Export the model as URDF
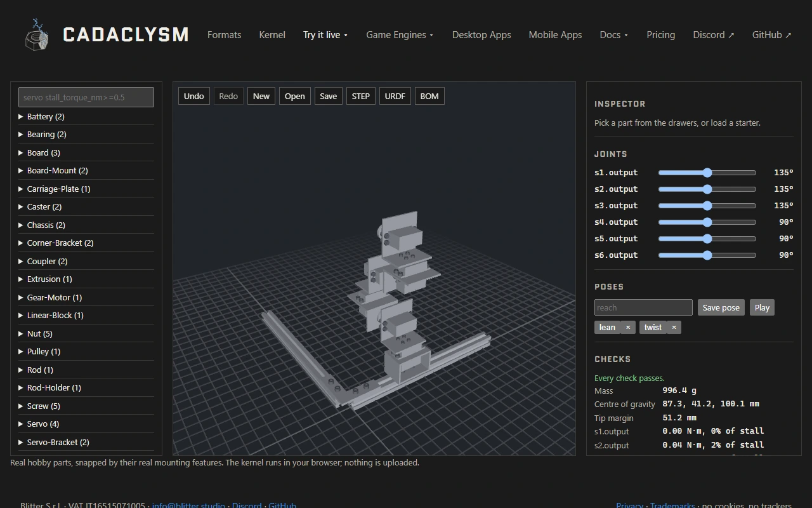Screen dimensions: 812x508 [x=395, y=97]
